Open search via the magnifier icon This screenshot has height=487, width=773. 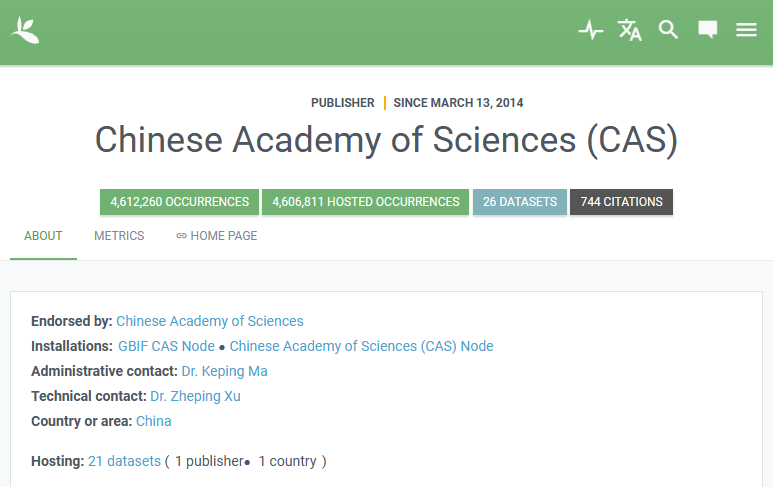tap(668, 30)
